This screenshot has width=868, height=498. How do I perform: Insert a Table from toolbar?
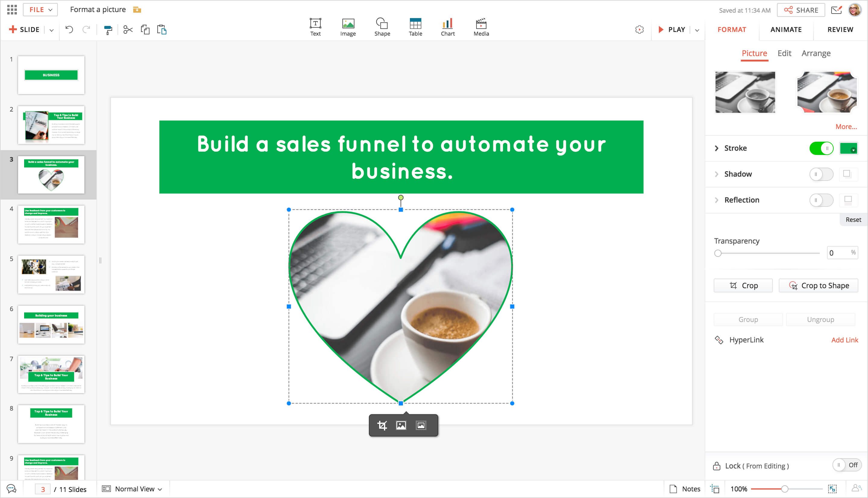pos(415,27)
